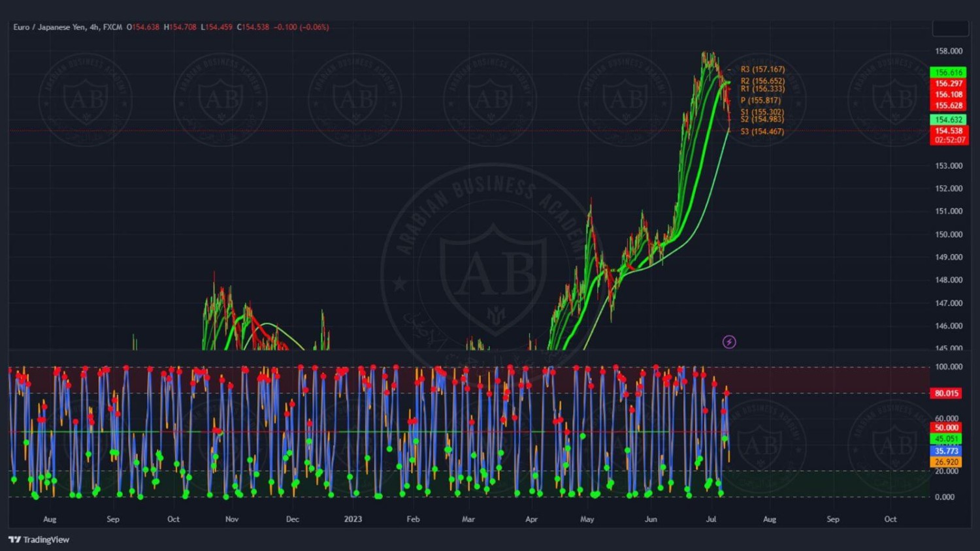
Task: Click the 158.000 price scale label
Action: click(x=949, y=51)
